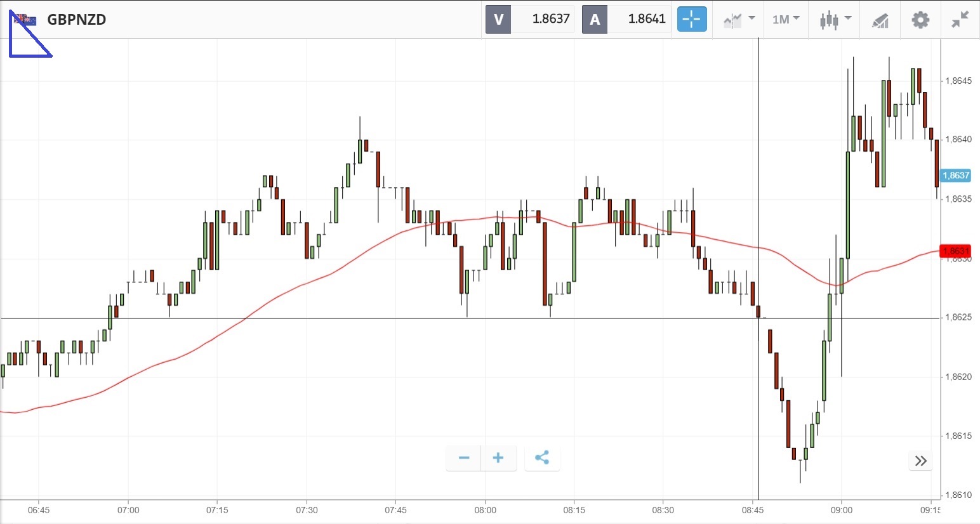The image size is (980, 524).
Task: Click the red 1.8631 moving average label
Action: pyautogui.click(x=956, y=251)
